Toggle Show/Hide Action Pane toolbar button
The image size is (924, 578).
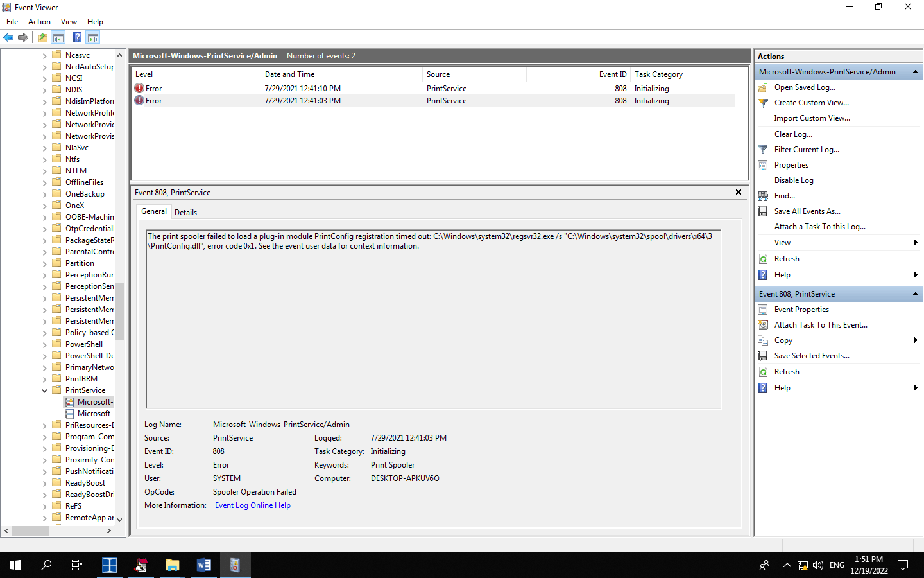tap(93, 38)
